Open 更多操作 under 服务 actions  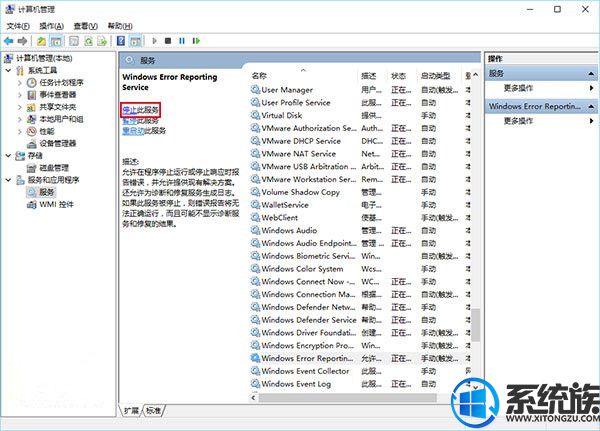pyautogui.click(x=518, y=88)
